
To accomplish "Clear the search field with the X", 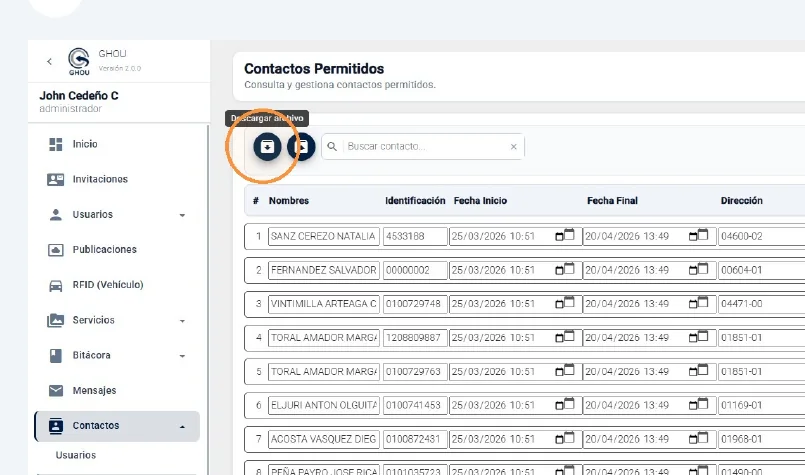I will click(x=513, y=147).
